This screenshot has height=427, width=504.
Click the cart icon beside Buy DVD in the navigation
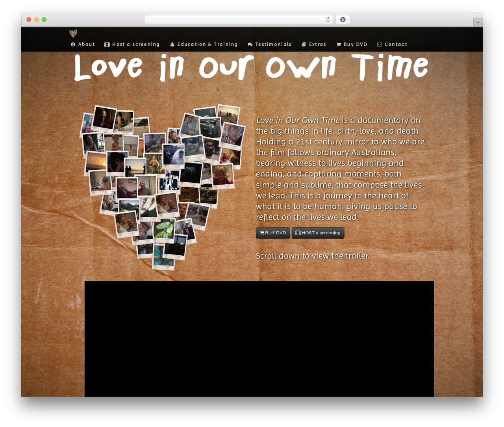pyautogui.click(x=339, y=45)
